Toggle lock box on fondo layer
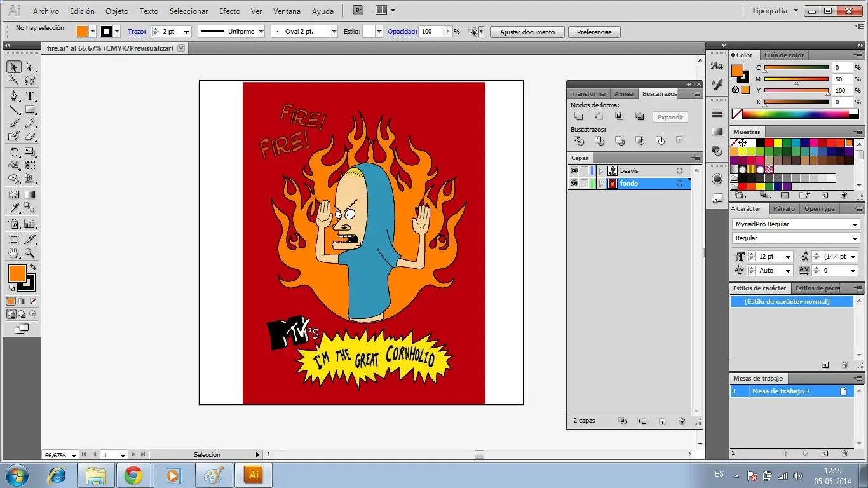 point(585,184)
